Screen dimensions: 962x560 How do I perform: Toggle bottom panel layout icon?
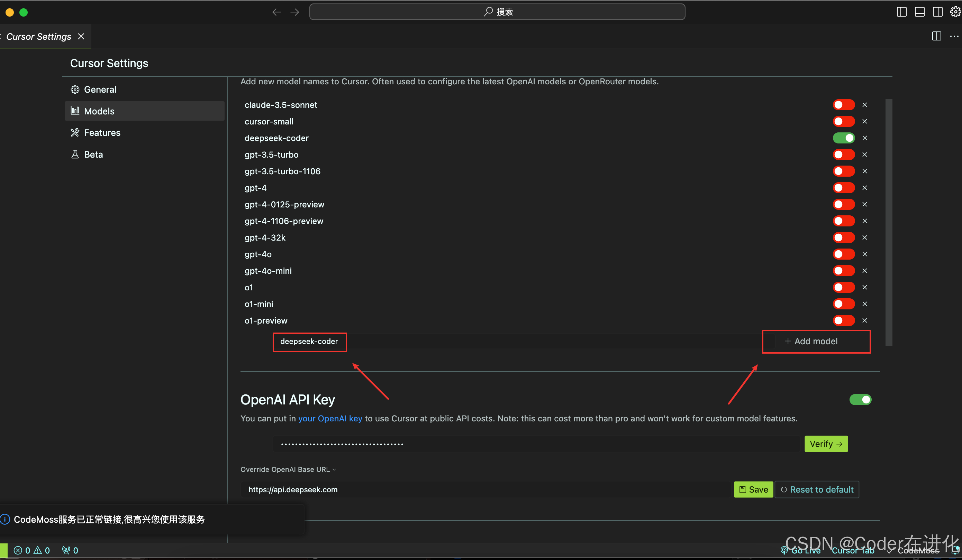pos(920,12)
